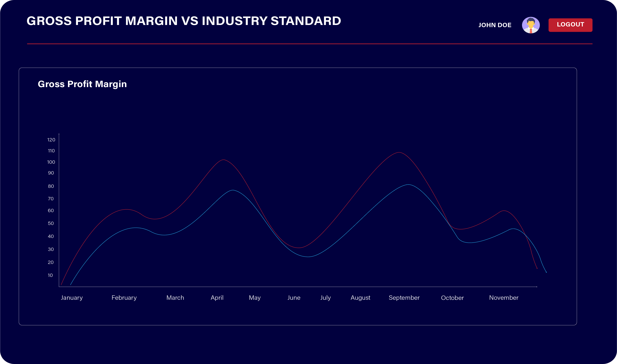This screenshot has height=364, width=617.
Task: Click the Gross Profit Margin chart title
Action: (82, 84)
